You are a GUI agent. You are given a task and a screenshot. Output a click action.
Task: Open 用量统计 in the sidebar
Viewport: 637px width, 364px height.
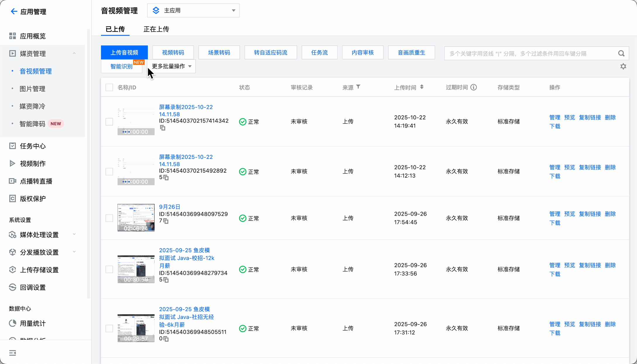tap(33, 323)
